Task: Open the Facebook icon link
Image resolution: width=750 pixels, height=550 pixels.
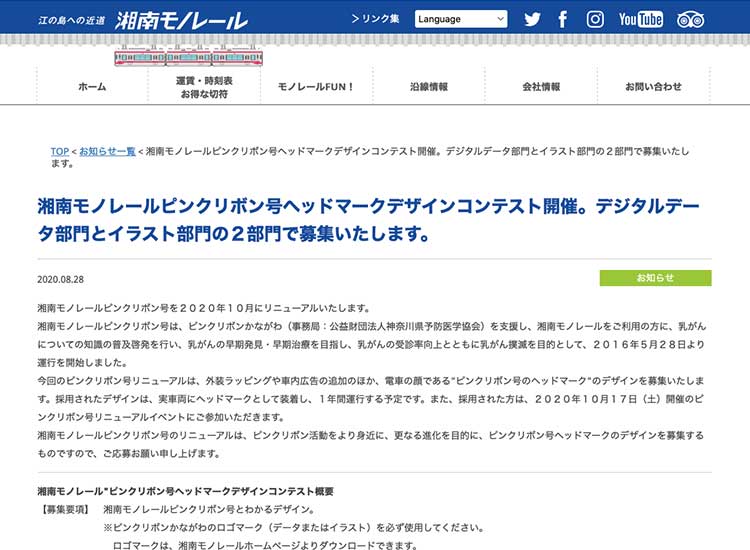Action: [563, 19]
